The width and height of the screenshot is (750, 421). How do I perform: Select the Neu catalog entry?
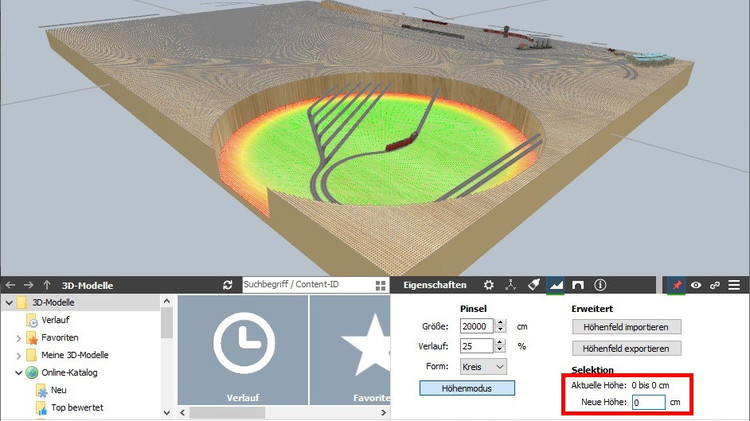58,390
